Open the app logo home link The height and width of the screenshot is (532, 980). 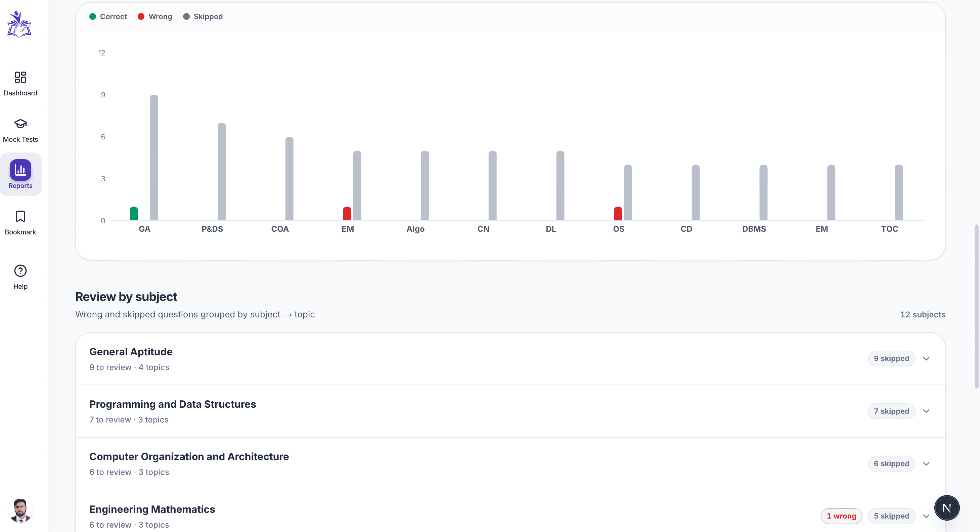19,24
